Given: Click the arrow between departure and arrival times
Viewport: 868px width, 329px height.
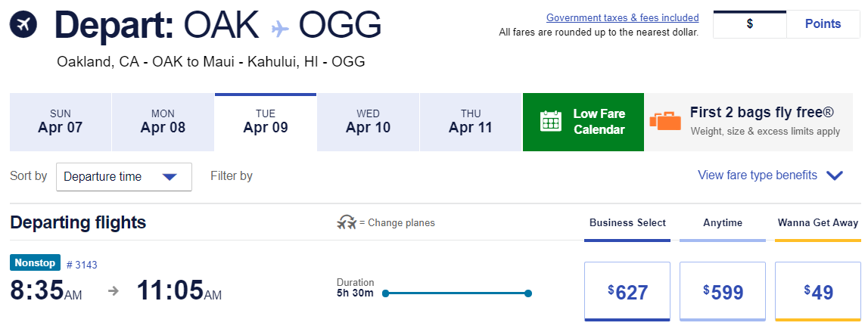Looking at the screenshot, I should 114,291.
